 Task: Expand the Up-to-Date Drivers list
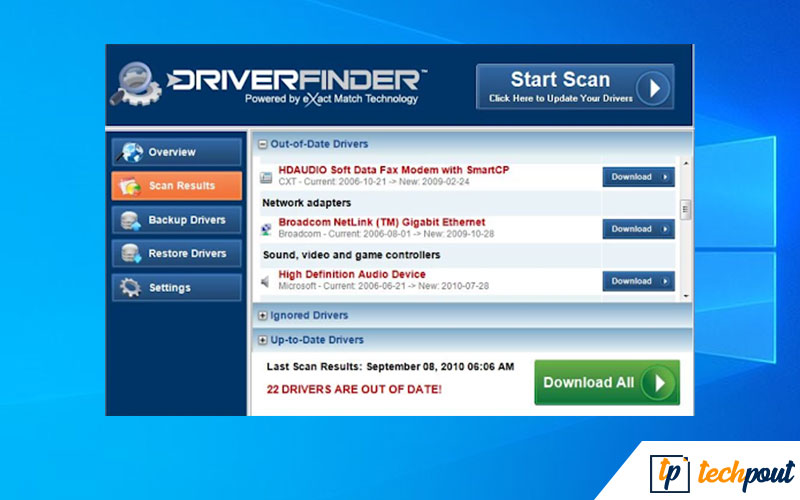pos(262,340)
